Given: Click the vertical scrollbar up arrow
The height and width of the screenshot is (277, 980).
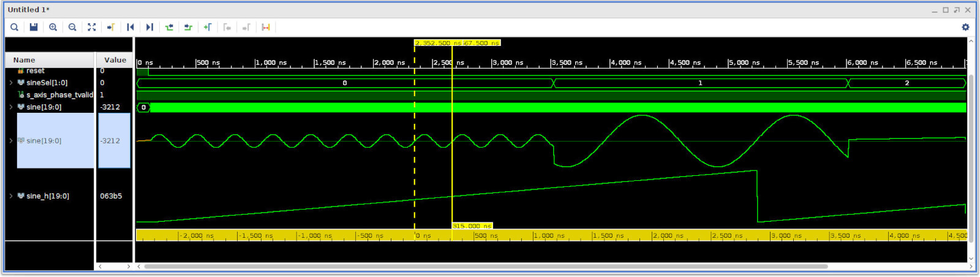Looking at the screenshot, I should click(x=971, y=41).
